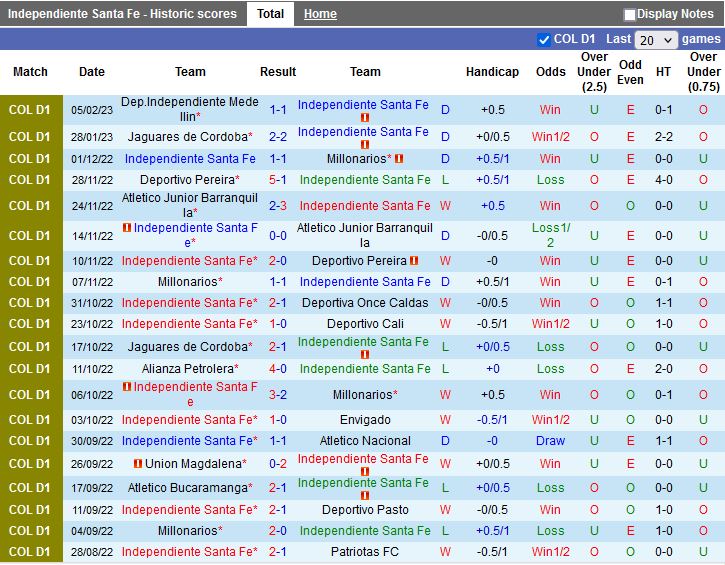Open the 4-0 result on 11/10/22
Screen dimensions: 725x565
tap(278, 368)
